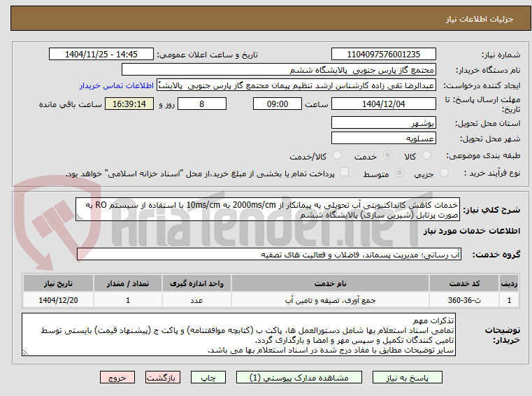Click the province field بوشهر

[383, 123]
